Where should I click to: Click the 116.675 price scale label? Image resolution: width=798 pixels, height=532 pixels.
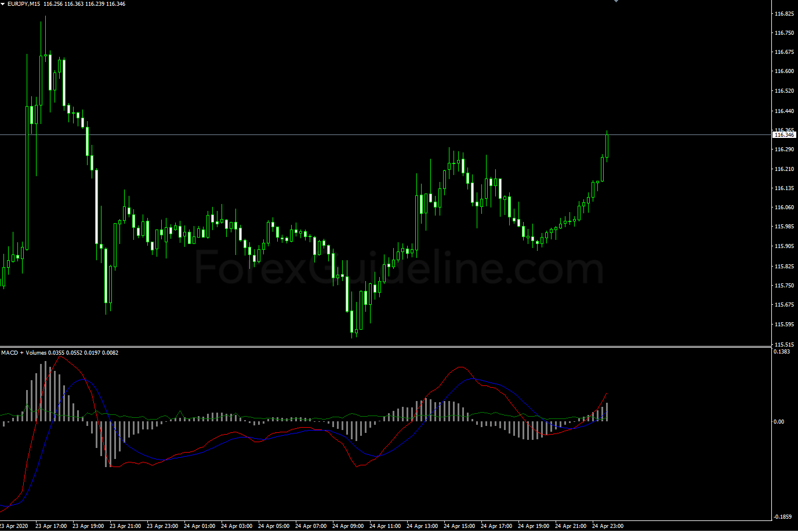point(784,52)
